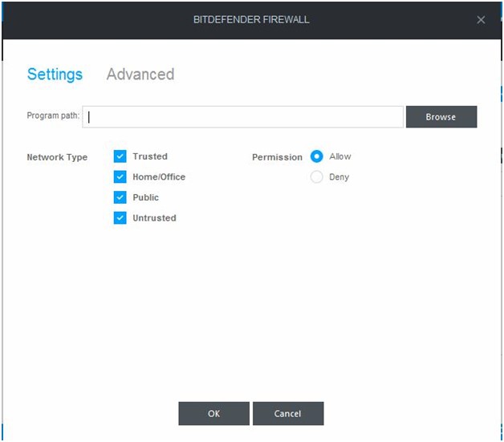Click the BITDEFENDER FIREWALL title text
Viewport: 504px width, 442px height.
coord(251,19)
